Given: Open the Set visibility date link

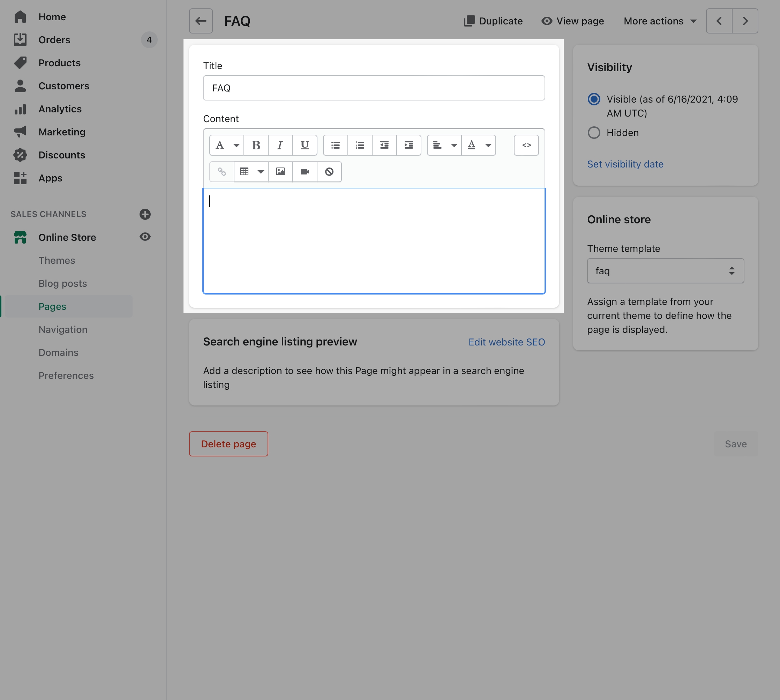Looking at the screenshot, I should point(625,164).
